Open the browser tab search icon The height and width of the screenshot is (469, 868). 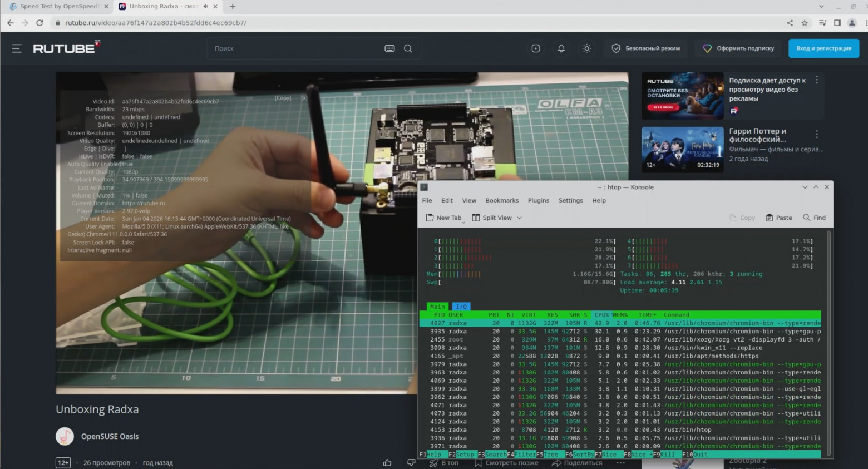click(x=822, y=23)
